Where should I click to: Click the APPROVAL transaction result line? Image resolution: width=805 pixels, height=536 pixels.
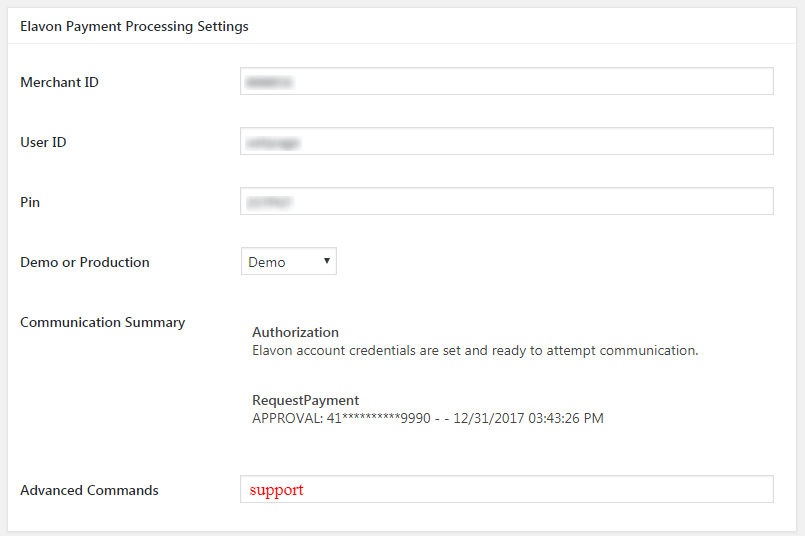point(427,418)
